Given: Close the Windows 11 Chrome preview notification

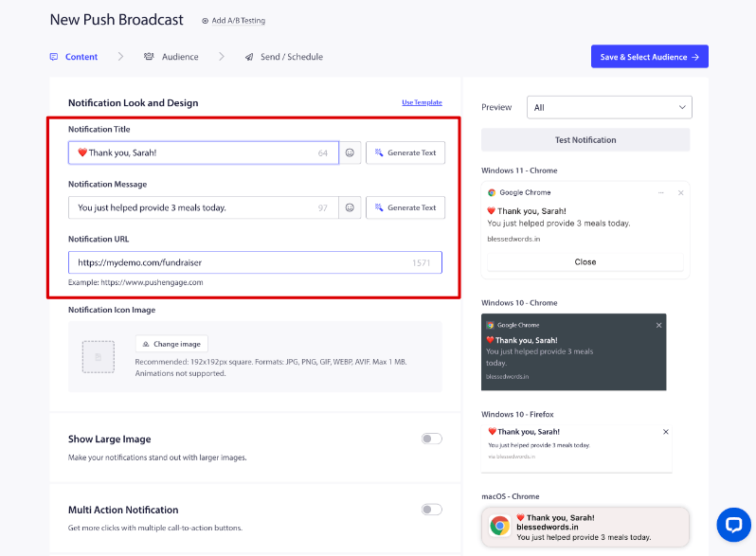Looking at the screenshot, I should tap(681, 193).
